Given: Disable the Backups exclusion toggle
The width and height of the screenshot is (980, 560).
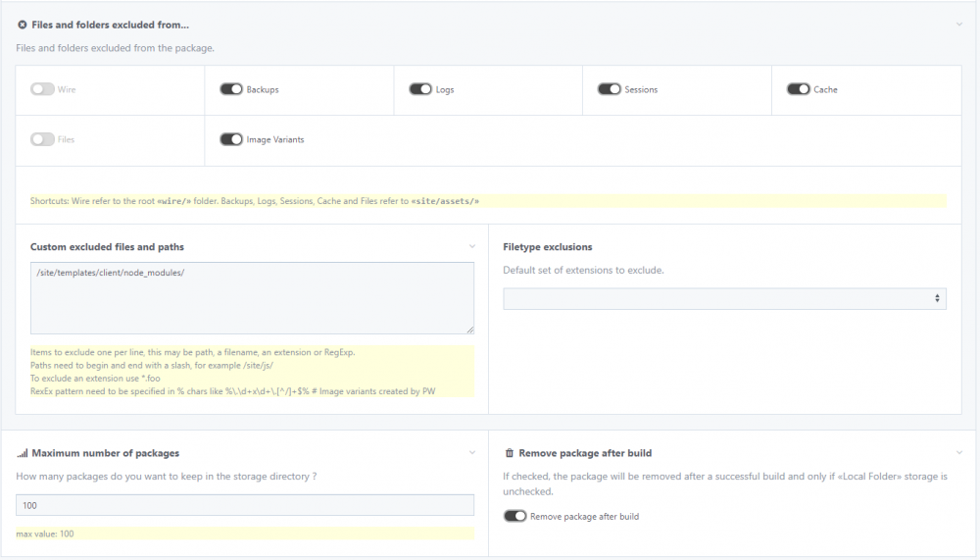Looking at the screenshot, I should [x=231, y=89].
